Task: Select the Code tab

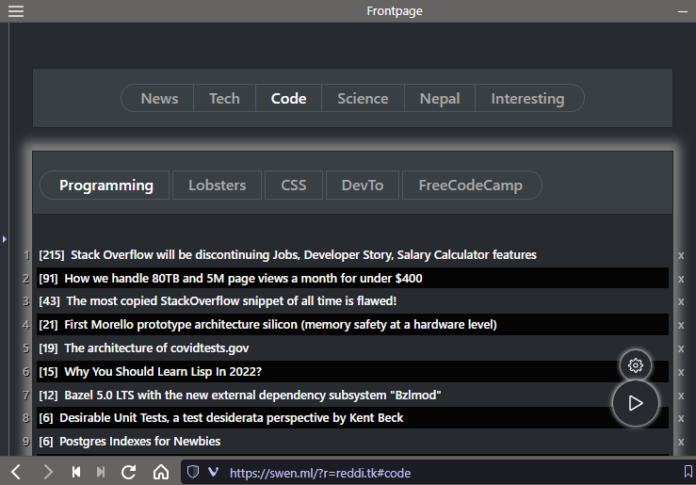Action: click(289, 99)
